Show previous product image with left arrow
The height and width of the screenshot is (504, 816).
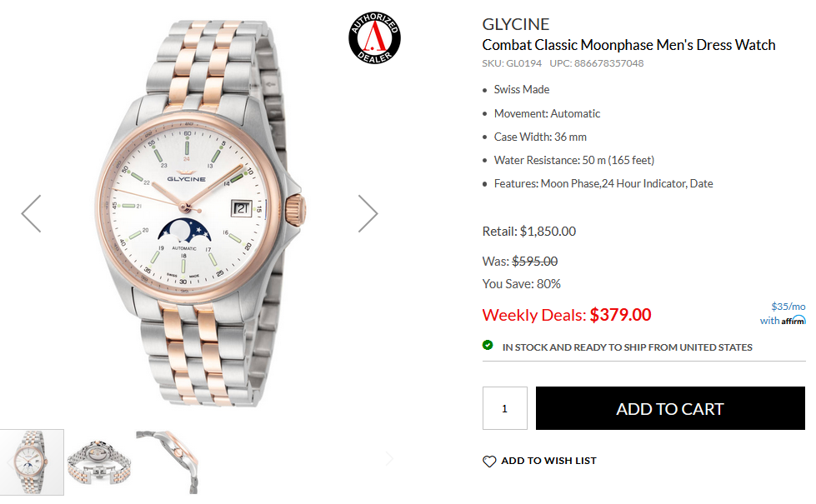[31, 213]
